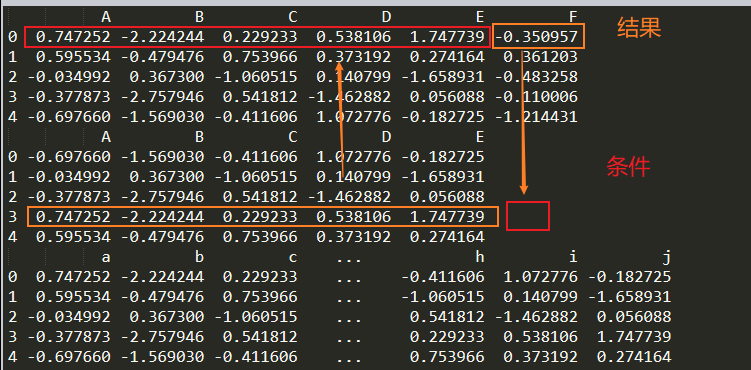Select -0.479476 under lowercase column b
Viewport: 751px width, 370px height.
click(x=162, y=297)
